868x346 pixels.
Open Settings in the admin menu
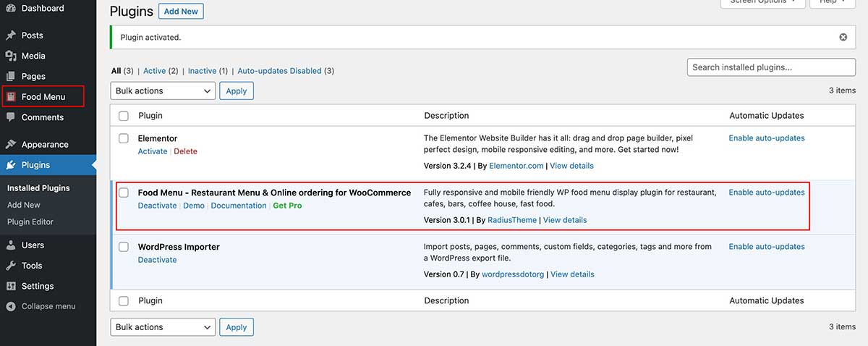[x=38, y=286]
